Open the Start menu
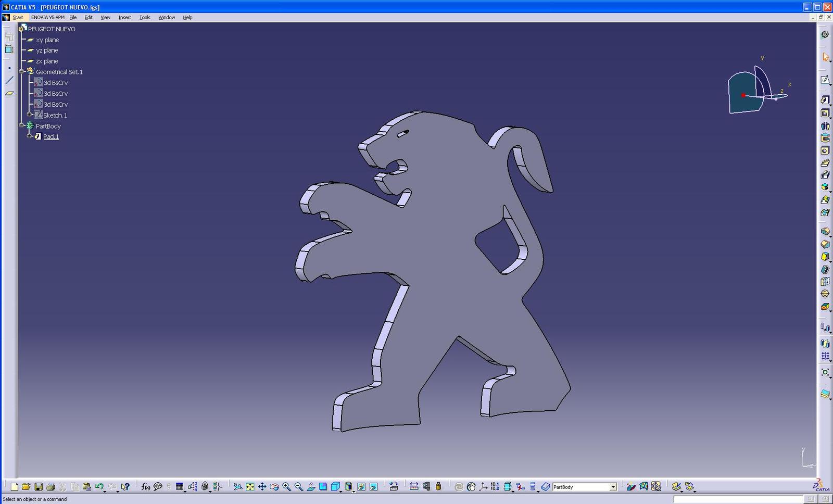 pyautogui.click(x=18, y=17)
